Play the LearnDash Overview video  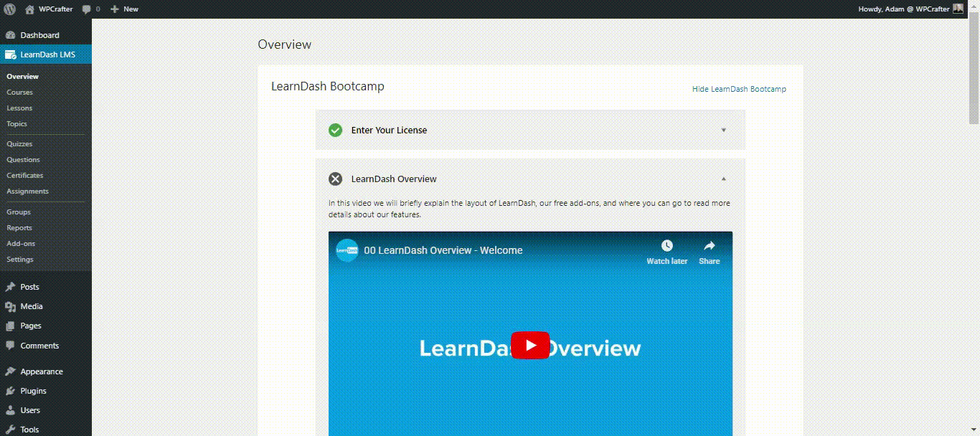tap(530, 345)
